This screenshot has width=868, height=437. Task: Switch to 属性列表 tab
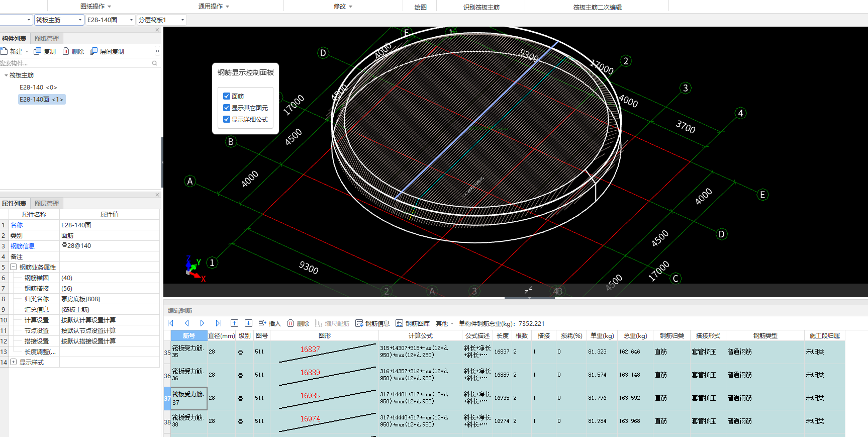14,203
